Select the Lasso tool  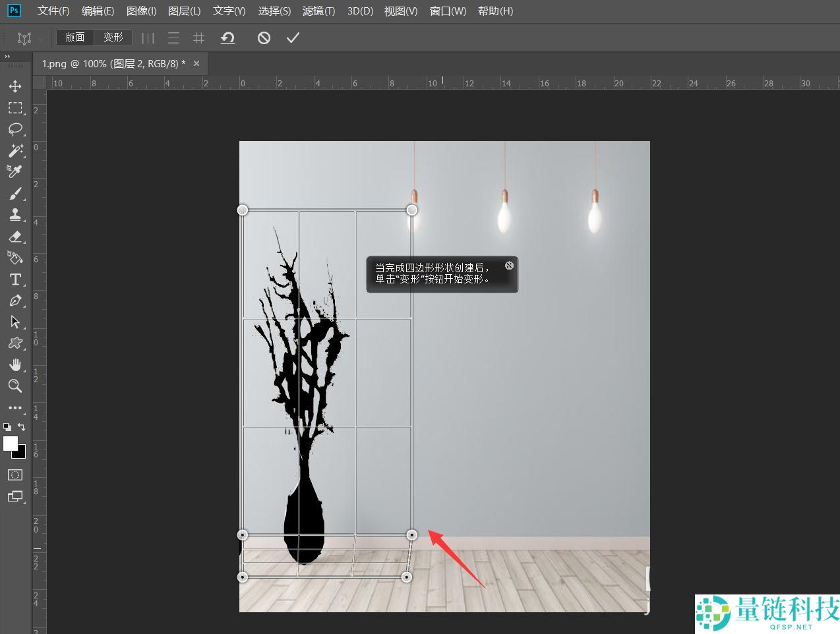[15, 129]
